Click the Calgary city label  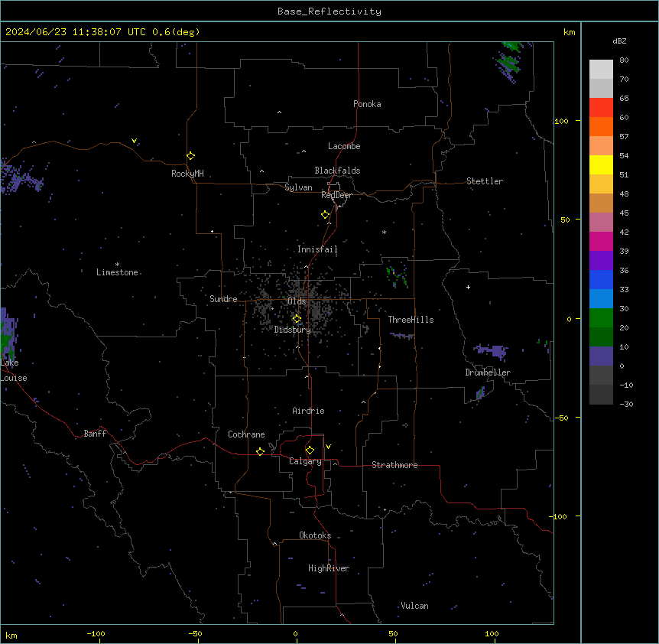[x=306, y=461]
